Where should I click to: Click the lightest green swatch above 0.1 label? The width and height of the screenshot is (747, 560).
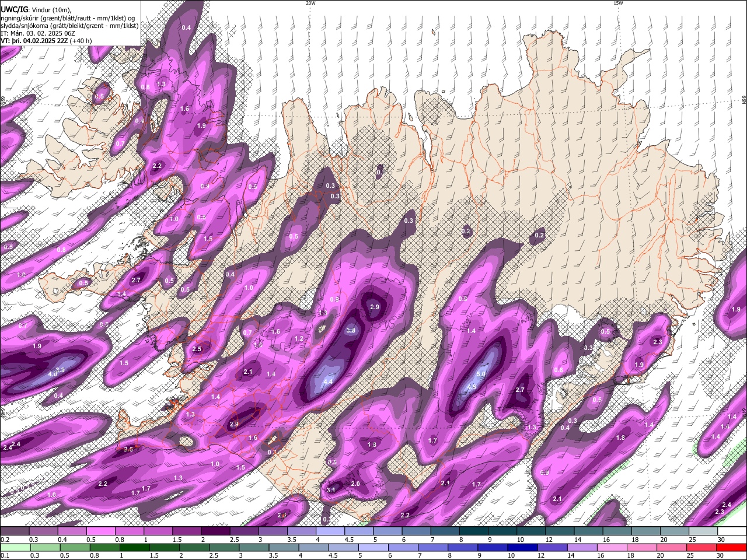click(x=15, y=547)
